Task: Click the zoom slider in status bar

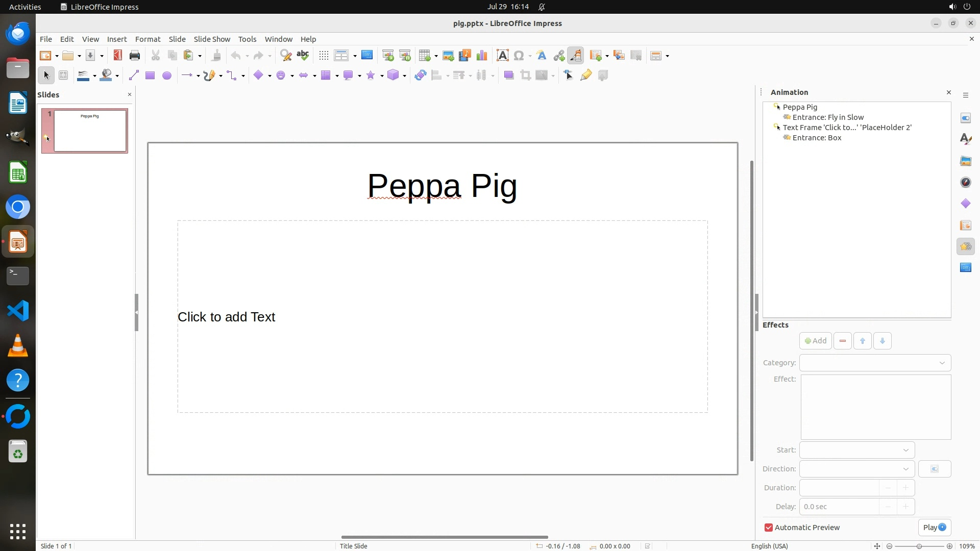Action: click(x=919, y=546)
